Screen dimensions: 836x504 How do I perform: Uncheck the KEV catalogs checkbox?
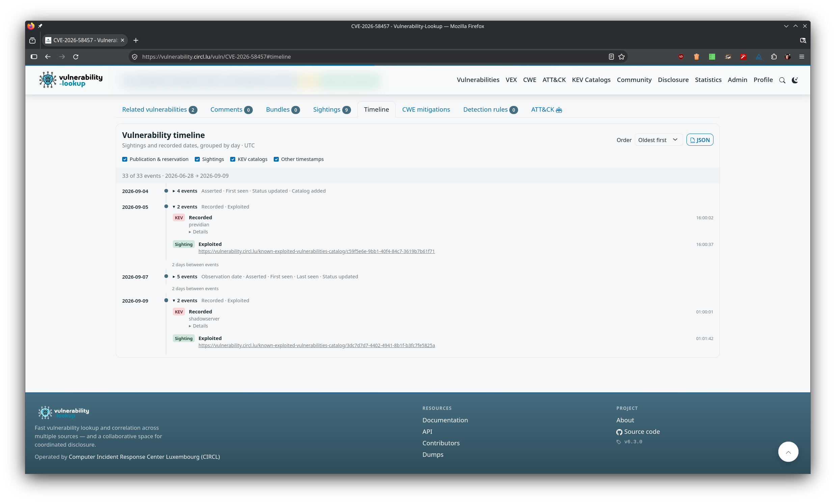click(x=233, y=160)
